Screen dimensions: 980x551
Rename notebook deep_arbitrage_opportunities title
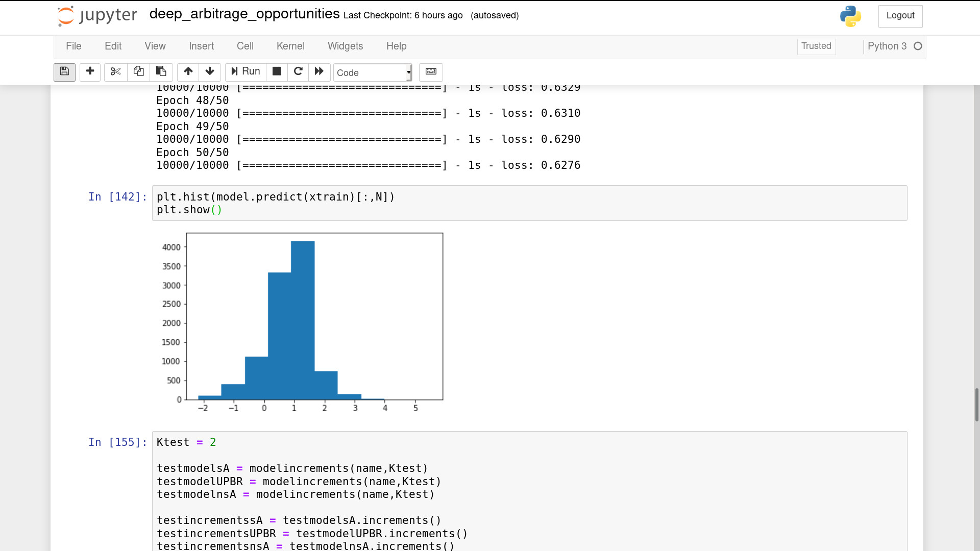pyautogui.click(x=244, y=14)
